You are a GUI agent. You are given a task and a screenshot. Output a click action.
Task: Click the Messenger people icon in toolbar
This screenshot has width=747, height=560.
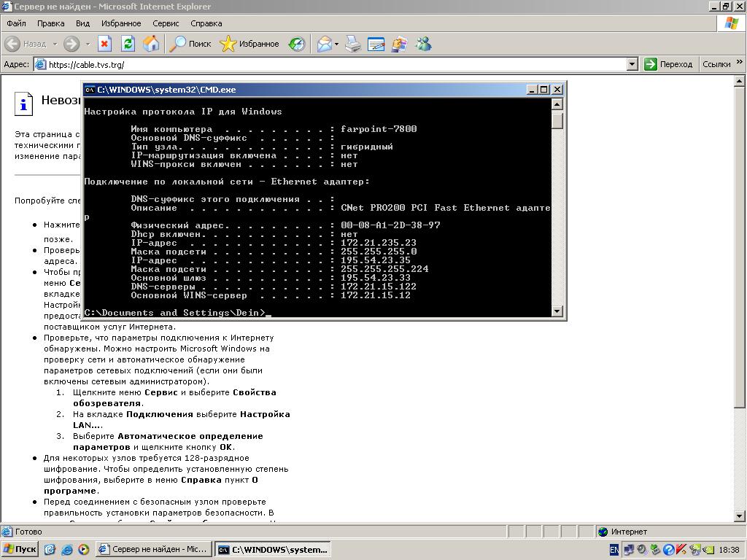point(423,44)
